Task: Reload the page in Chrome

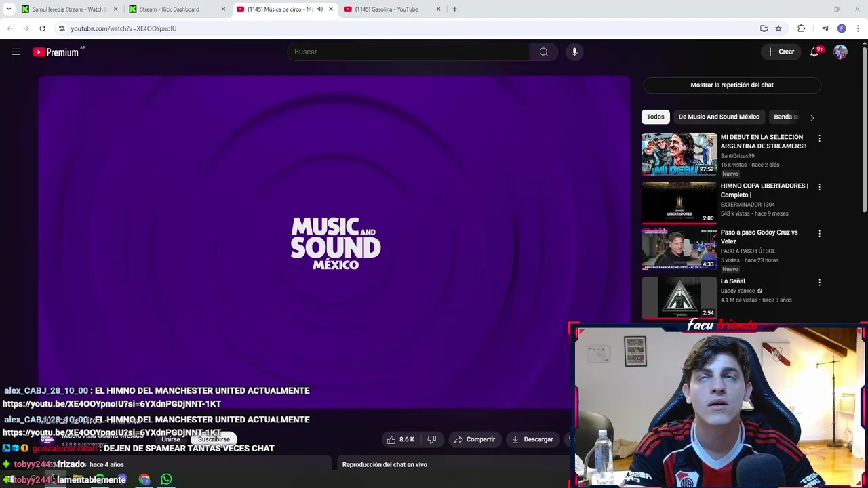Action: (42, 28)
